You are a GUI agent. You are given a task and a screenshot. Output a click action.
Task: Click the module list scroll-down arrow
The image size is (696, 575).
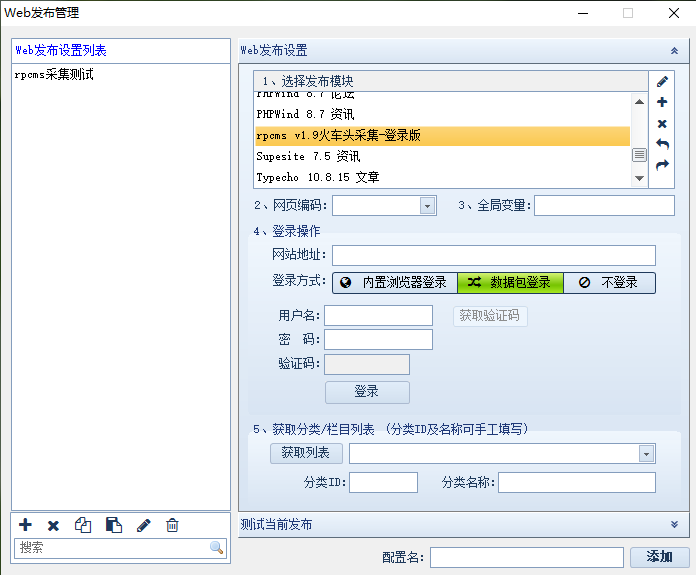point(639,178)
